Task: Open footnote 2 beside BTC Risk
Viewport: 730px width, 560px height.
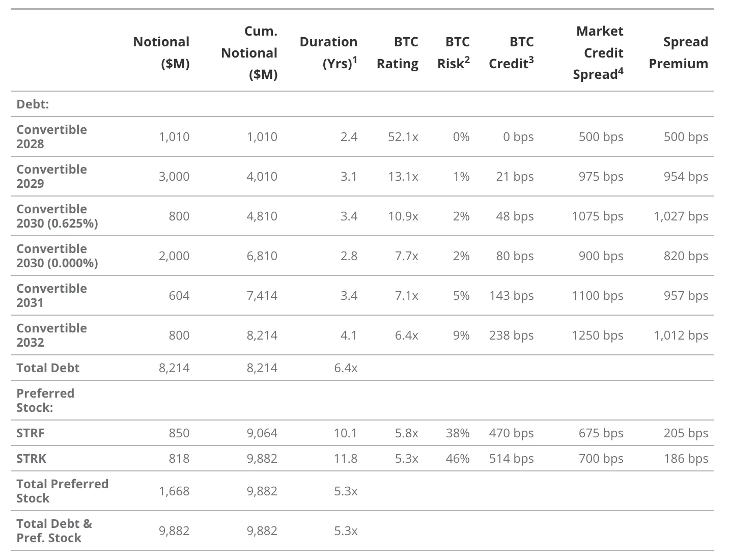Action: click(467, 60)
